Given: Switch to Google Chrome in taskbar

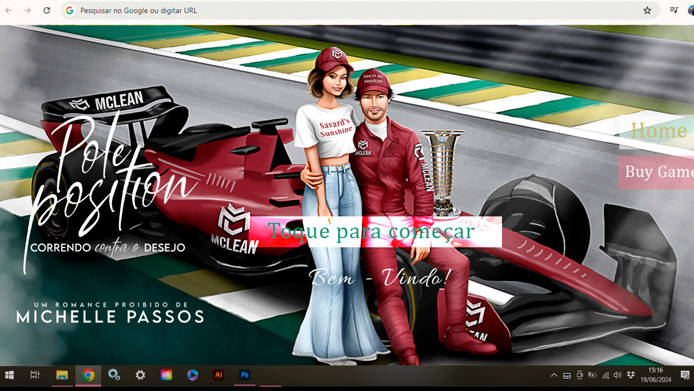Looking at the screenshot, I should click(x=89, y=376).
